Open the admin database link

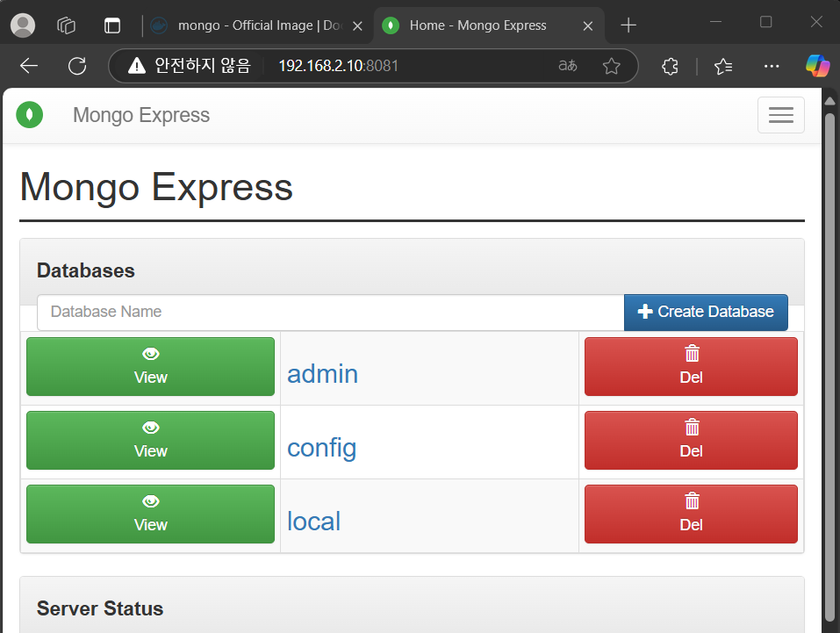pos(322,374)
